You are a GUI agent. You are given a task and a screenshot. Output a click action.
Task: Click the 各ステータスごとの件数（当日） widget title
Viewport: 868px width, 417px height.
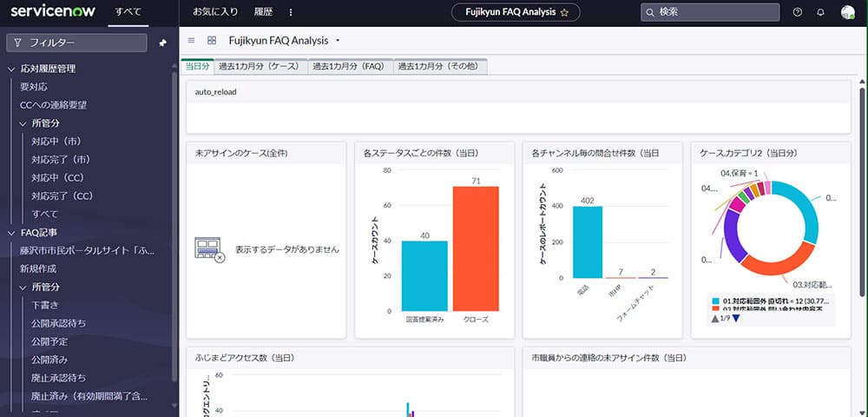[x=421, y=153]
